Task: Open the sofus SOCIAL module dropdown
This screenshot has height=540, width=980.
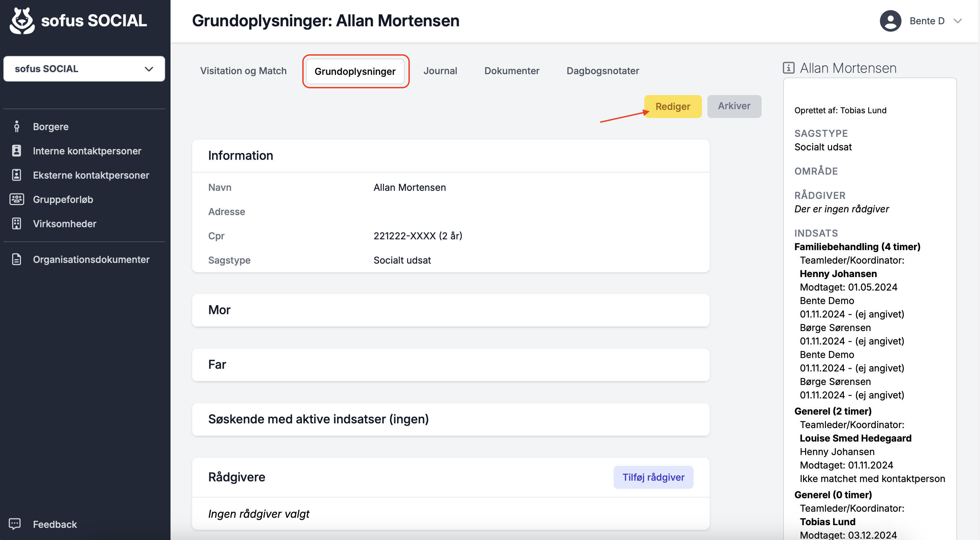Action: (x=84, y=69)
